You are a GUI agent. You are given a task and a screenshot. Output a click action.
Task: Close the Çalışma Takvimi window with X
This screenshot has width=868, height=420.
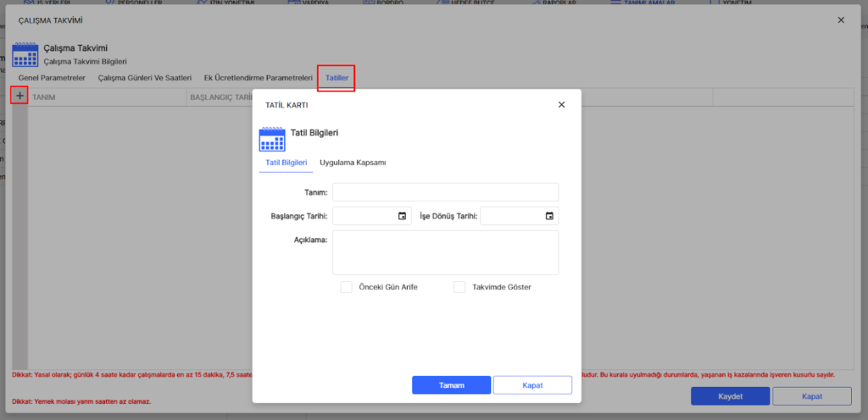point(841,19)
